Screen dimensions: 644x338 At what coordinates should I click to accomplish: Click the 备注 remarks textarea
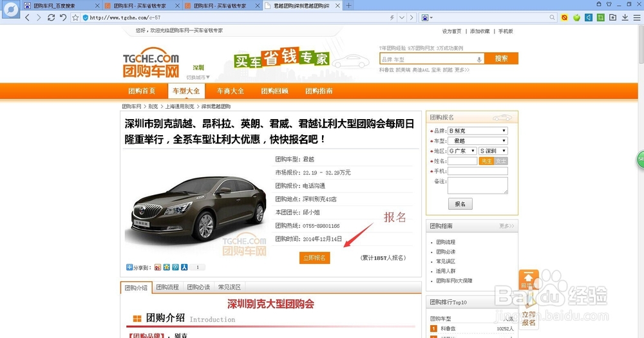tap(478, 185)
